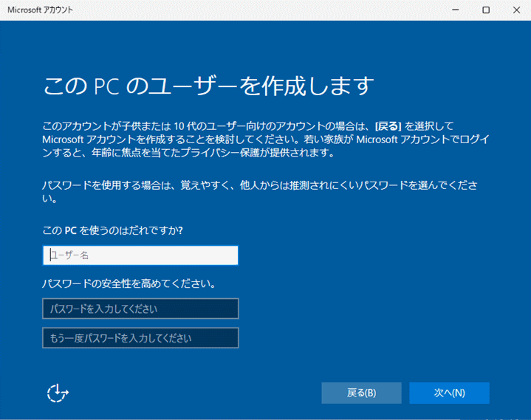This screenshot has width=531, height=420.
Task: Open the Ease of Access icon
Action: point(58,393)
